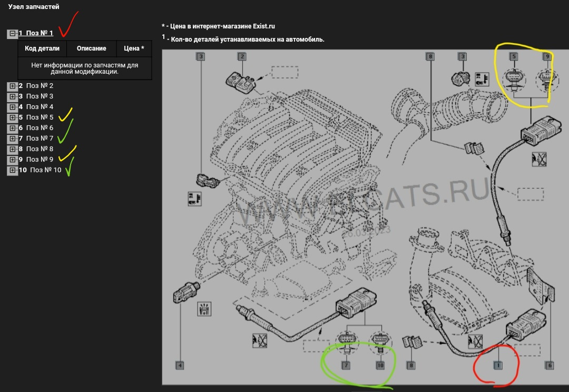Image resolution: width=569 pixels, height=392 pixels.
Task: Click callout number 2 in the engine diagram
Action: click(x=242, y=56)
